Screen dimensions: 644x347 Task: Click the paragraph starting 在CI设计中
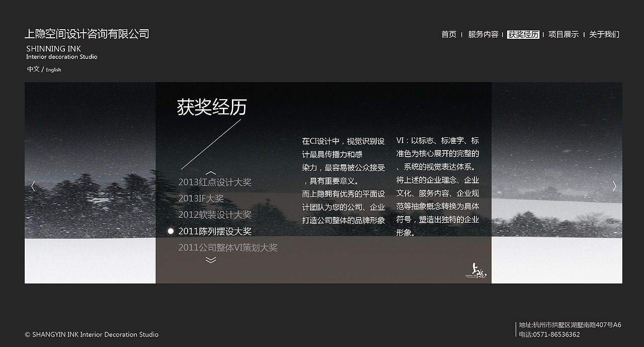(344, 180)
